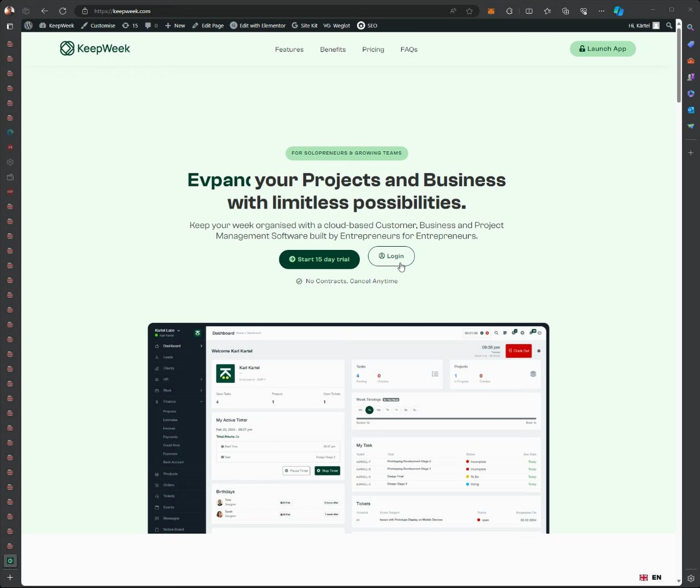Open the Read aloud icon in address bar
This screenshot has width=700, height=588.
click(453, 11)
